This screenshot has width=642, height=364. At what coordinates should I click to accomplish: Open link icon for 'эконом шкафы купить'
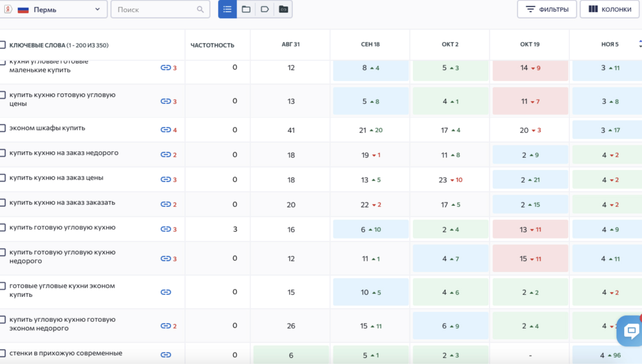(x=166, y=130)
